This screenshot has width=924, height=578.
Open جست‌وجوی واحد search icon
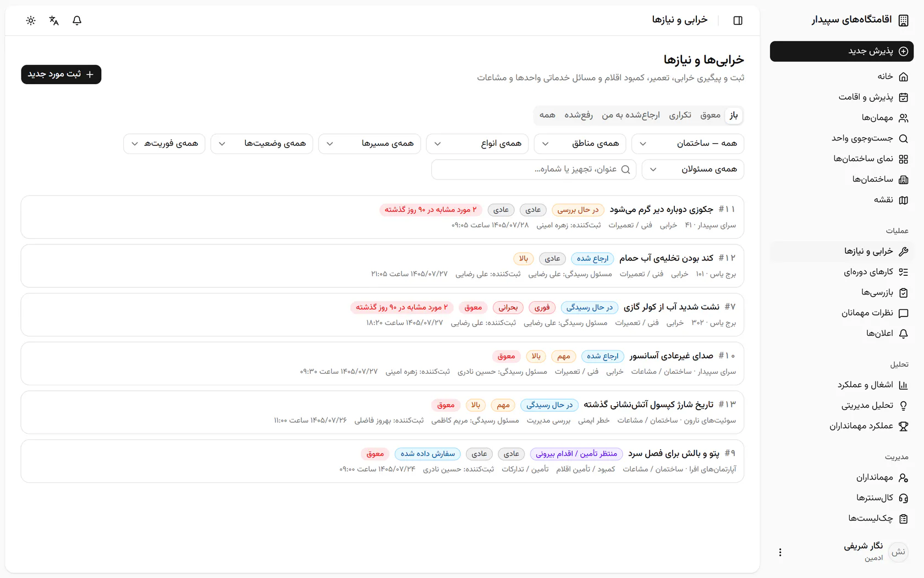pyautogui.click(x=903, y=139)
